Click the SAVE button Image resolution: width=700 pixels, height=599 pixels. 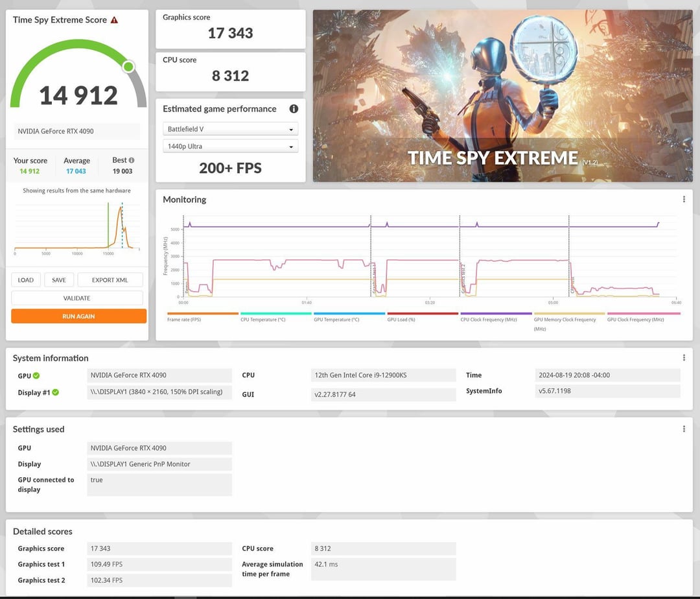point(59,280)
